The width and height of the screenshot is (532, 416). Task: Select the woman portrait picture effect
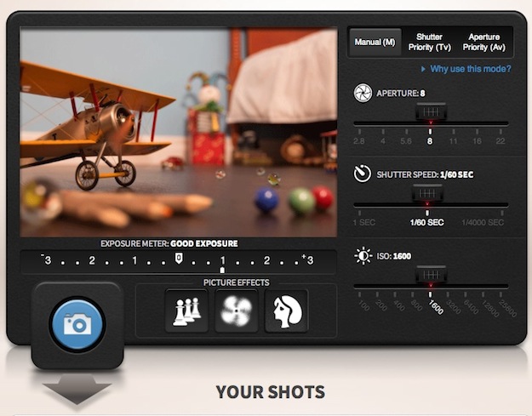click(x=286, y=311)
